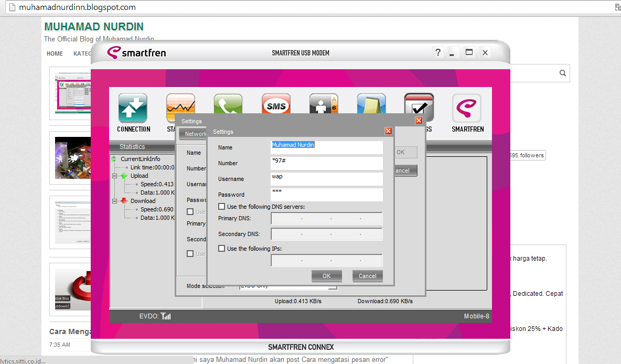
Task: Click Cancel in the rear Settings dialog
Action: [x=405, y=170]
